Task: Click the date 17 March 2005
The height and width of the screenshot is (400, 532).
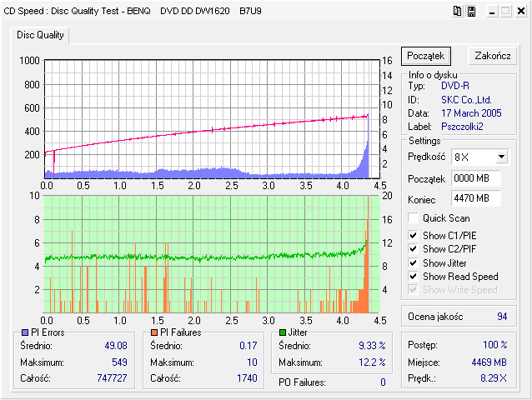Action: click(x=471, y=113)
